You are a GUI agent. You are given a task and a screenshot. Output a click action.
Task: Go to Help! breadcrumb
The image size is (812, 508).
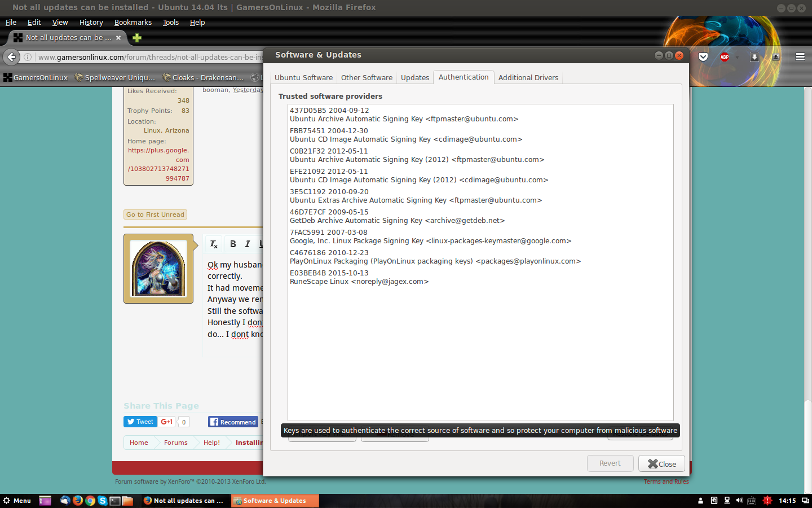tap(211, 443)
